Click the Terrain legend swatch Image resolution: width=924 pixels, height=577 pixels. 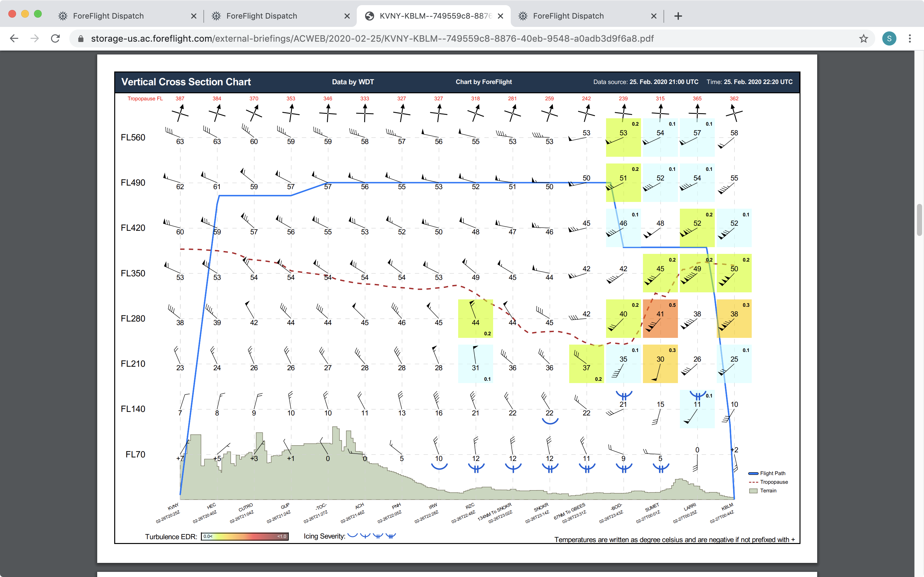coord(753,491)
